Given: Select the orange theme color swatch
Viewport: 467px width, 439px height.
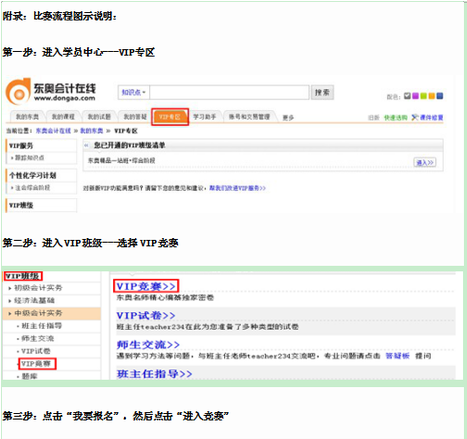Looking at the screenshot, I should 432,96.
